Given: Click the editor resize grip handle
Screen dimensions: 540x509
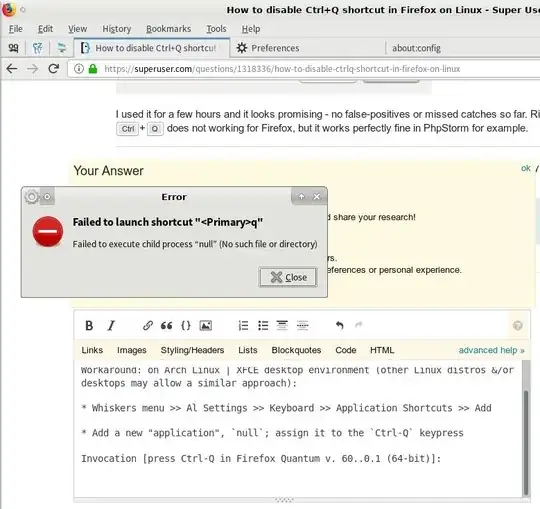Looking at the screenshot, I should pyautogui.click(x=284, y=500).
